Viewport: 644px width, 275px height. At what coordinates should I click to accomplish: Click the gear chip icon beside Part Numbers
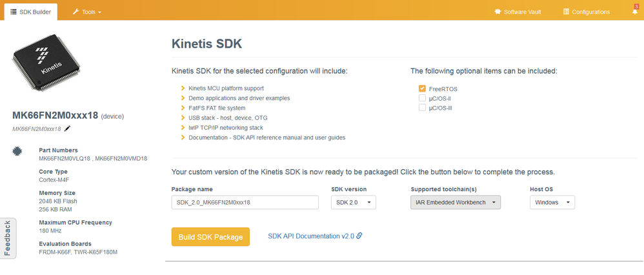(17, 151)
